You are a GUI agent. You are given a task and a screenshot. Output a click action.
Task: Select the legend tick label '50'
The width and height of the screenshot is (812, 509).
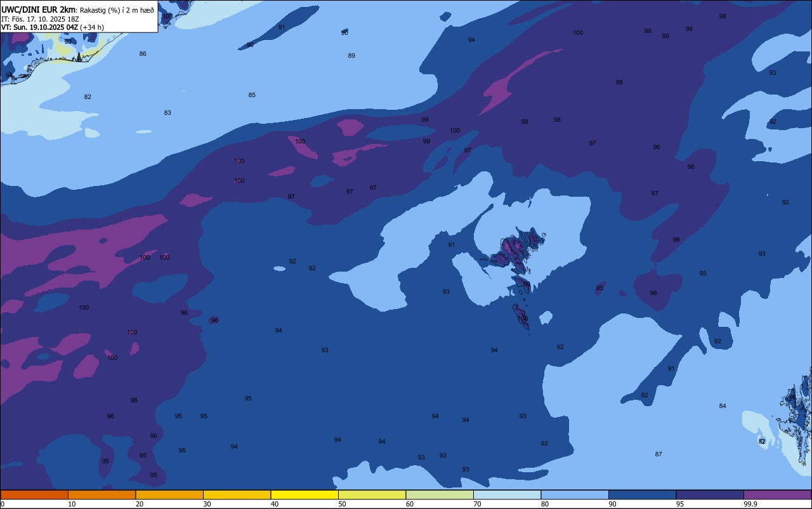(342, 504)
